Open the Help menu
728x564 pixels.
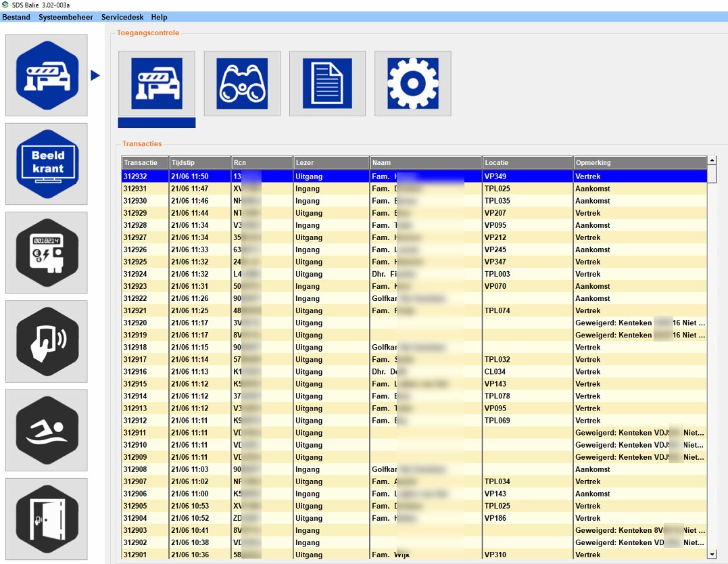point(160,17)
